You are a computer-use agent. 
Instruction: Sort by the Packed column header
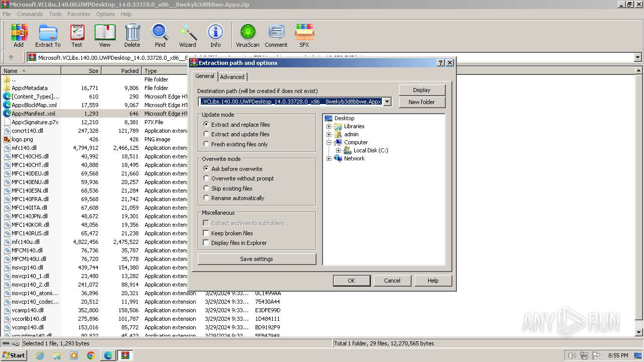tap(121, 71)
